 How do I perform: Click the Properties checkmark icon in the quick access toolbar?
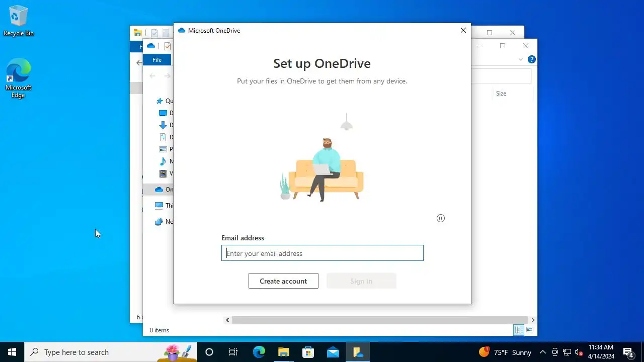coord(168,46)
